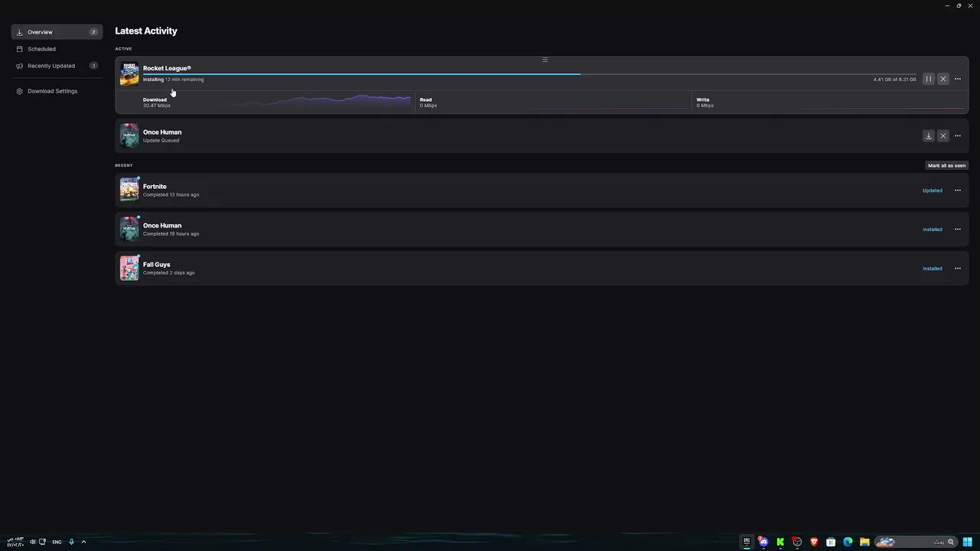Open the Scheduled downloads section
This screenshot has width=980, height=551.
[x=57, y=49]
